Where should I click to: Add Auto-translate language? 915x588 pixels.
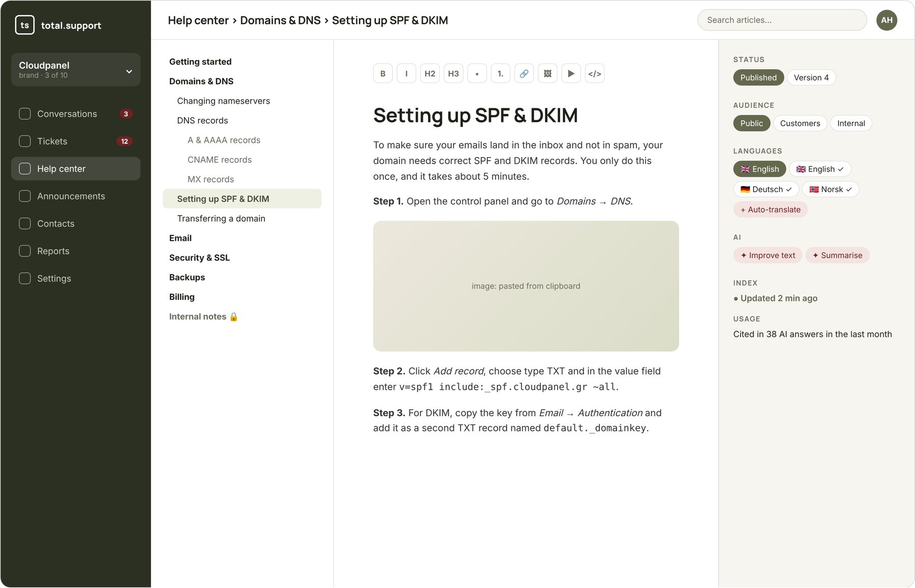point(770,209)
